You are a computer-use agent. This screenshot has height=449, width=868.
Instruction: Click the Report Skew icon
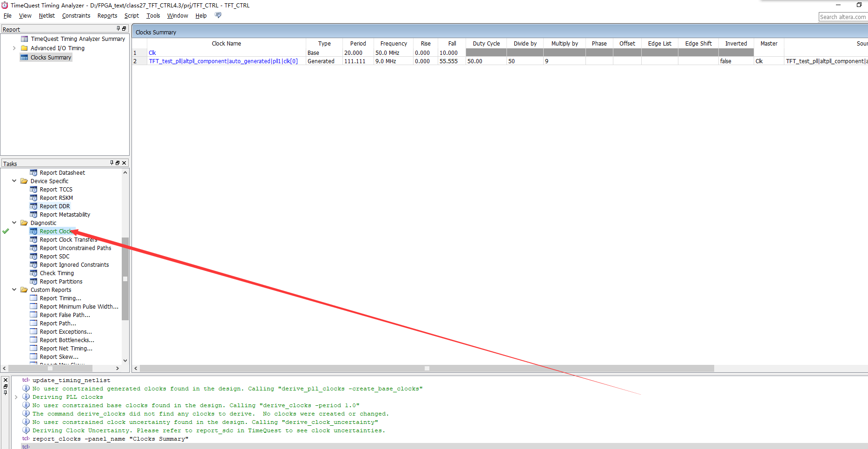click(33, 357)
